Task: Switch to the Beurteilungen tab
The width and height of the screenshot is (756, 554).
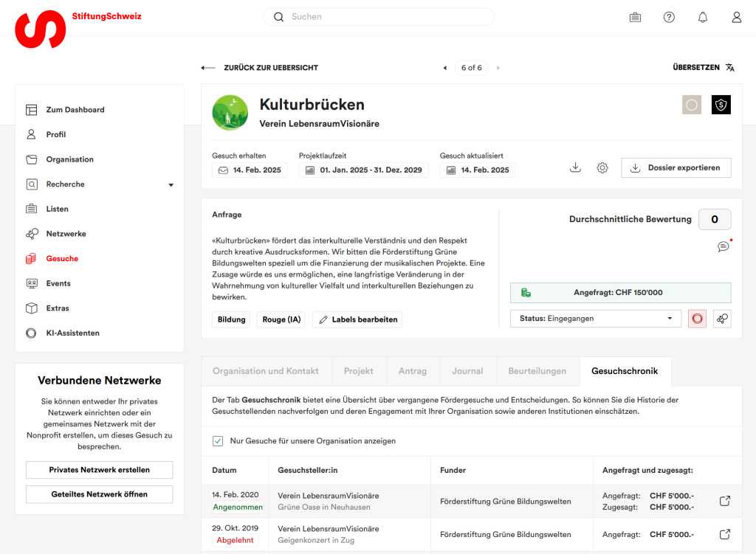Action: coord(537,371)
